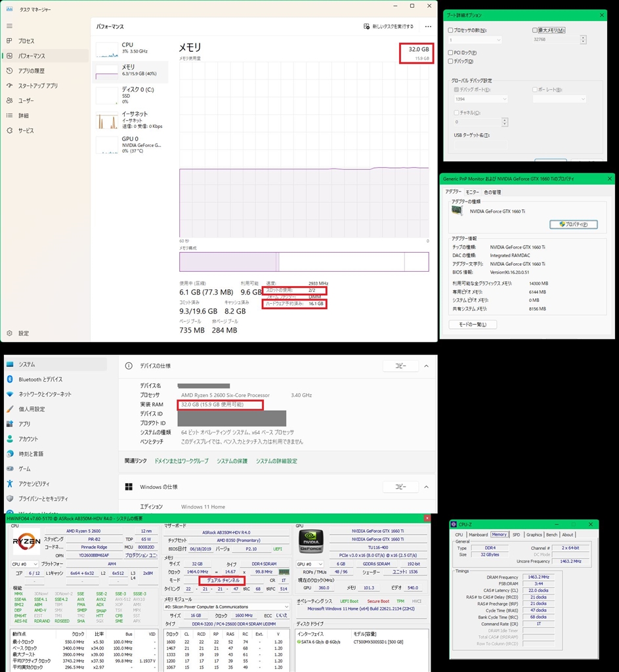Open GPU #0 dropdown in HWiNFO
Screen dimensions: 619x672
pos(310,564)
